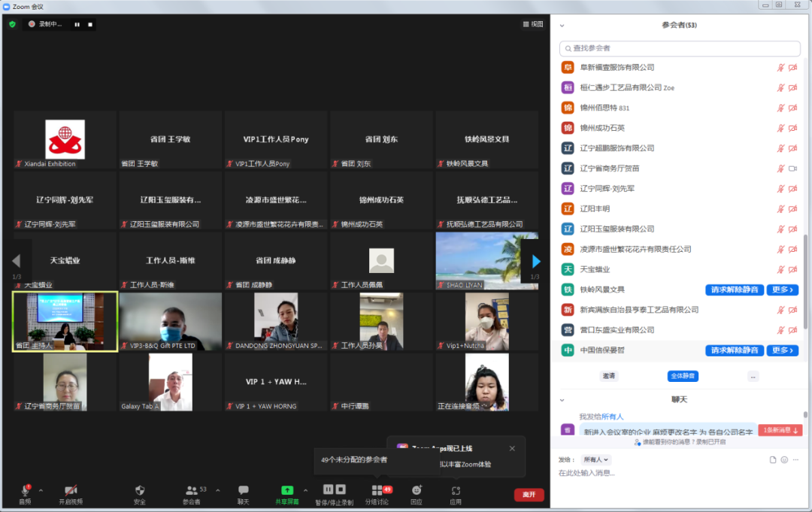Expand share options arrow beside 共享屏幕
Image resolution: width=812 pixels, height=512 pixels.
tap(305, 490)
